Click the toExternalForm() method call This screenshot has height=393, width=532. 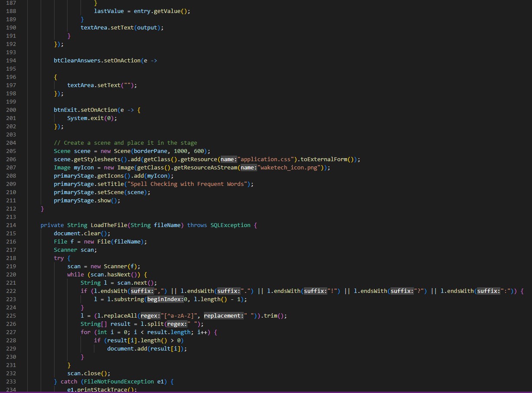click(x=329, y=159)
